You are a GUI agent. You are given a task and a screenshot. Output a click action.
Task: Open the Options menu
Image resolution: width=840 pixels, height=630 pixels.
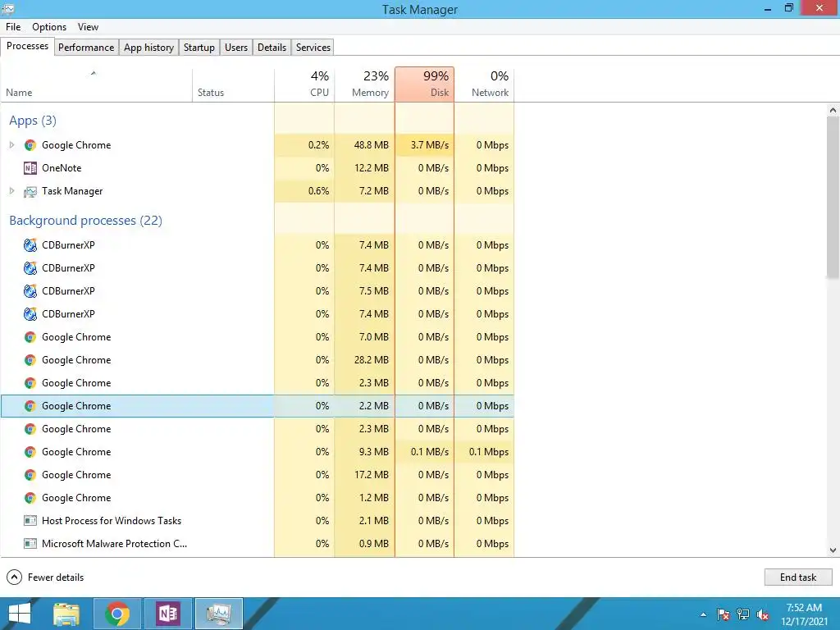pyautogui.click(x=49, y=27)
